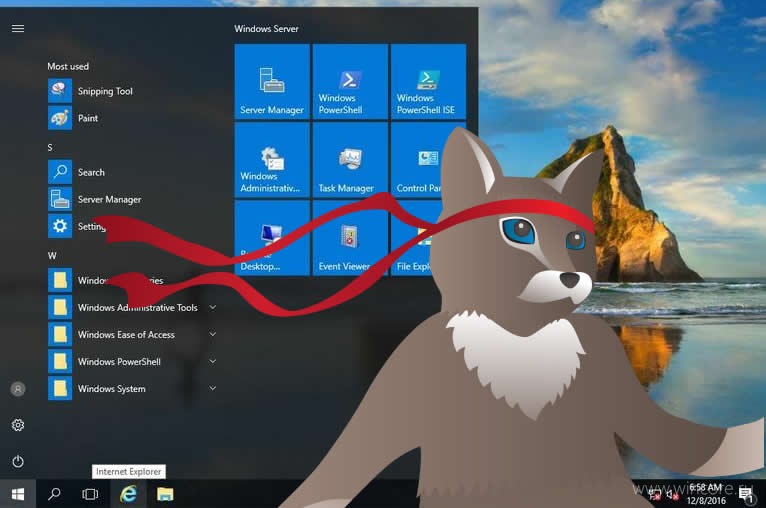Open Settings from the Start left rail
The image size is (766, 508).
point(18,425)
